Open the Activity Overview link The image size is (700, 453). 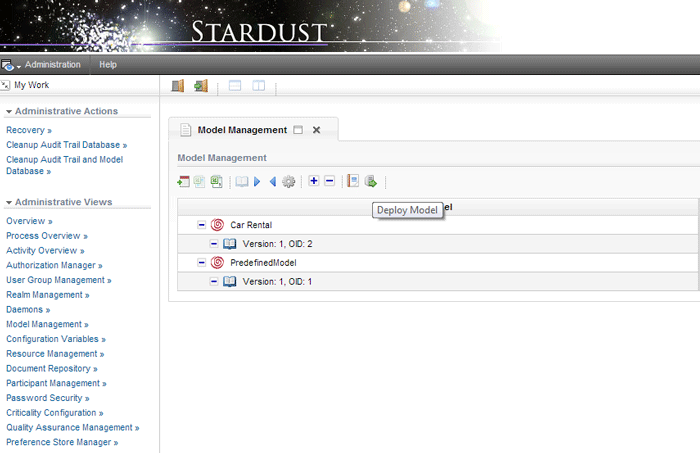[x=45, y=251]
